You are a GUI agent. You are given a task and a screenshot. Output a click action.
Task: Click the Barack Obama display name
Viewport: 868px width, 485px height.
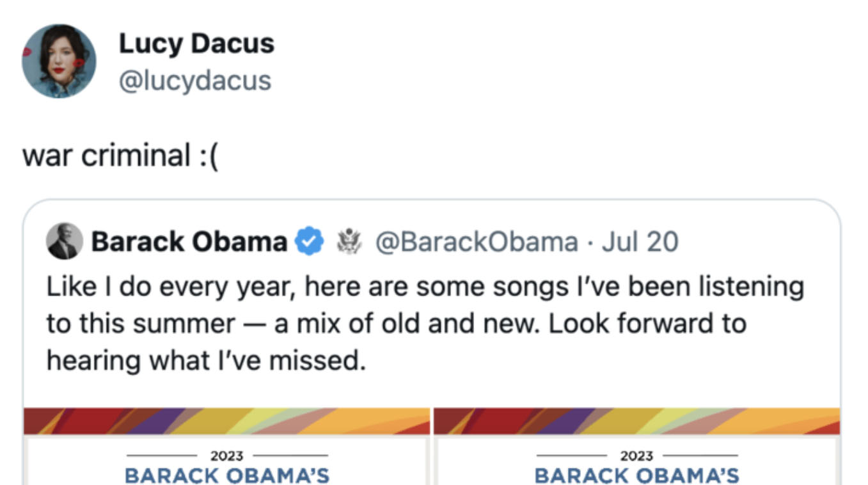[189, 242]
